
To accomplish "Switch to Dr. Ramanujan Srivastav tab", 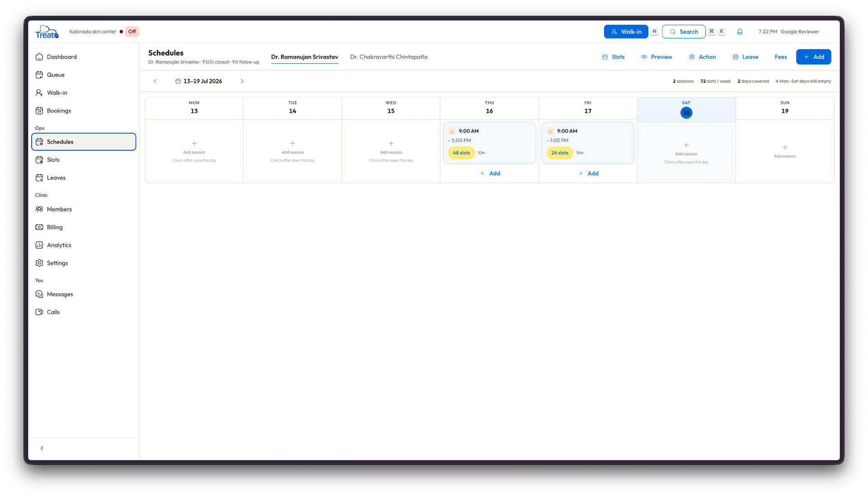I will pyautogui.click(x=305, y=57).
